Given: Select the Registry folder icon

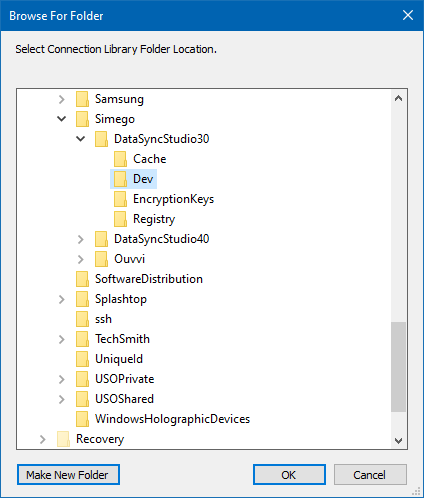Looking at the screenshot, I should [x=120, y=219].
